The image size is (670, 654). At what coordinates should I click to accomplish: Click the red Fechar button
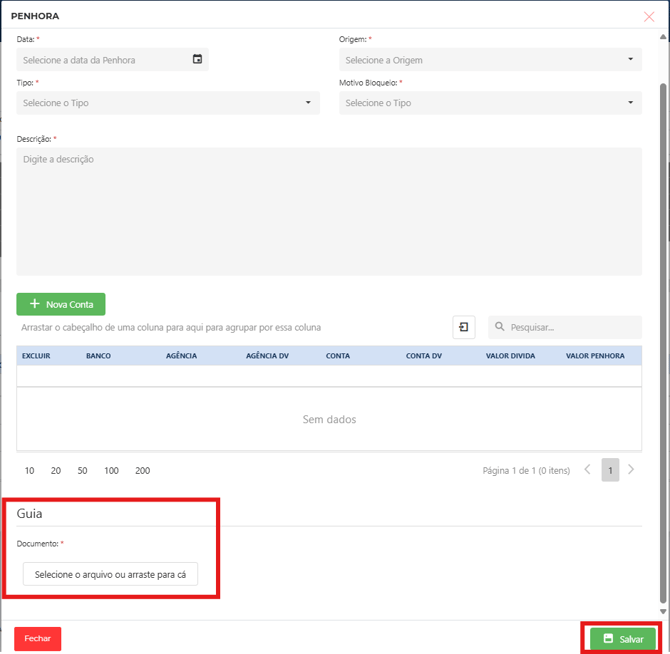tap(38, 638)
